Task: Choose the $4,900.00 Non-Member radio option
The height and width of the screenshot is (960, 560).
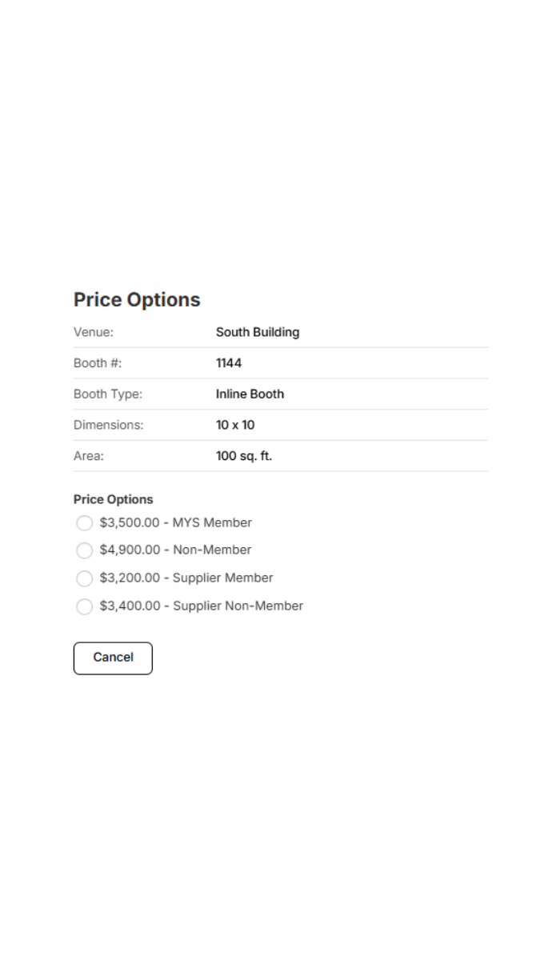Action: (84, 550)
